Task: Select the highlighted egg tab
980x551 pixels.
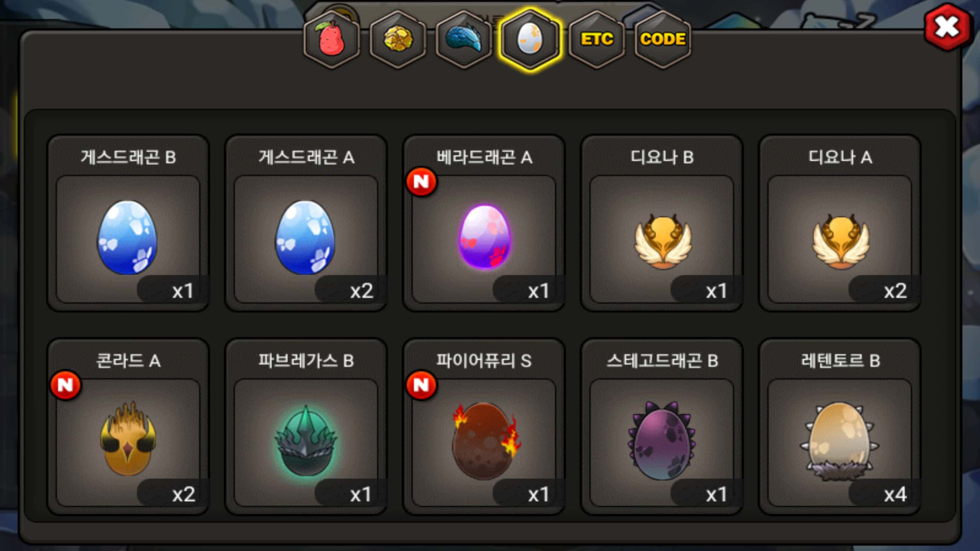Action: 530,39
